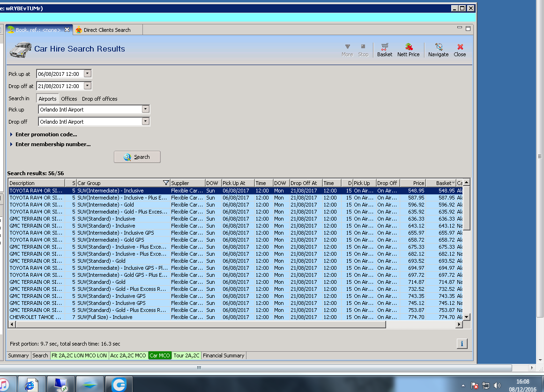Open the Car MCO tab
The width and height of the screenshot is (544, 392).
(160, 355)
